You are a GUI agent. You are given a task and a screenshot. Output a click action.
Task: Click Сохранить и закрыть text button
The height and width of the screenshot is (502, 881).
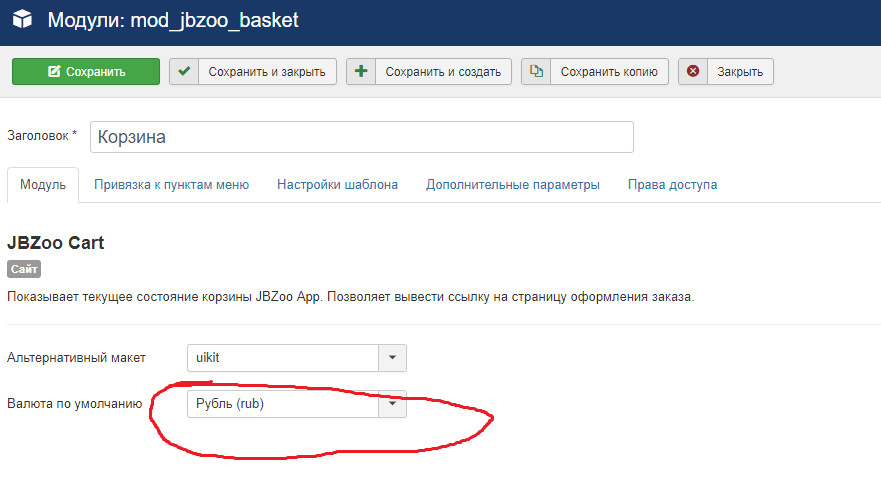267,71
